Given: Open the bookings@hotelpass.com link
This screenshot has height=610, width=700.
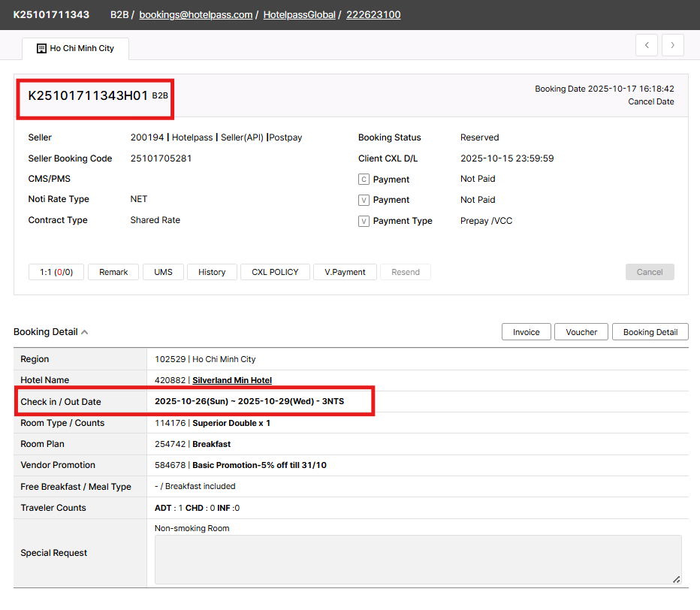Looking at the screenshot, I should 196,14.
